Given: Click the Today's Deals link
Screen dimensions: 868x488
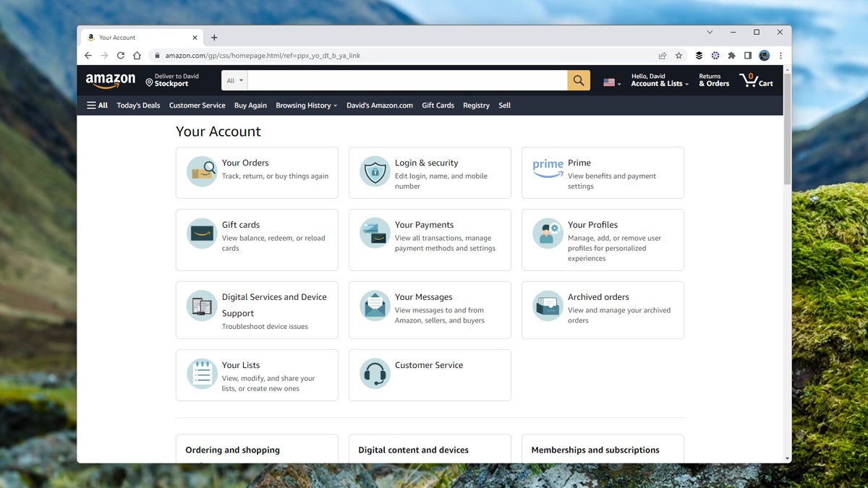Looking at the screenshot, I should (x=138, y=105).
